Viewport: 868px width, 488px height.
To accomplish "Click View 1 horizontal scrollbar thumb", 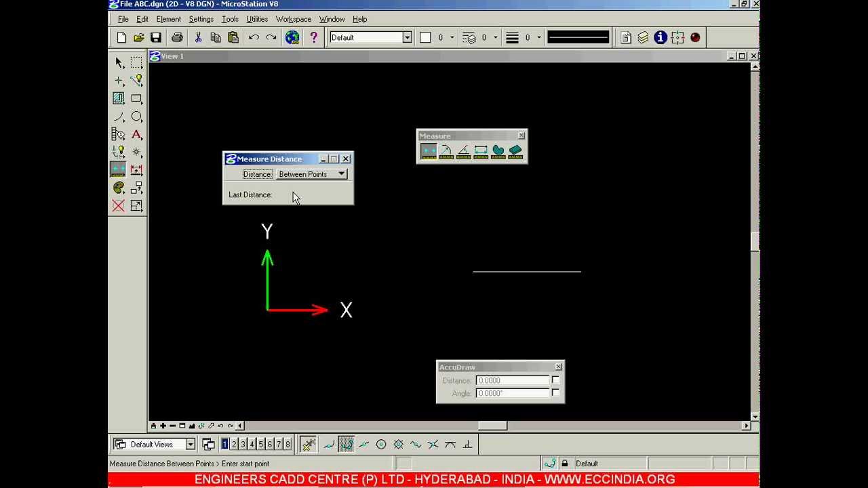I will click(492, 426).
